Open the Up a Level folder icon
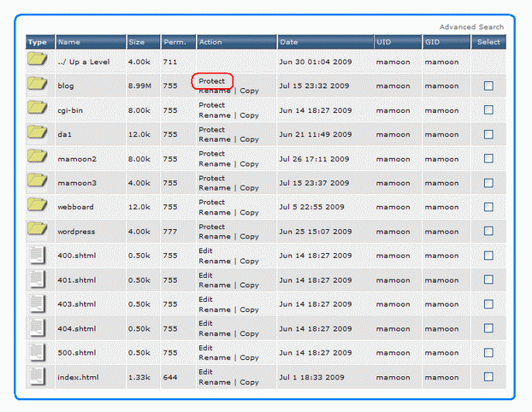 [x=37, y=61]
